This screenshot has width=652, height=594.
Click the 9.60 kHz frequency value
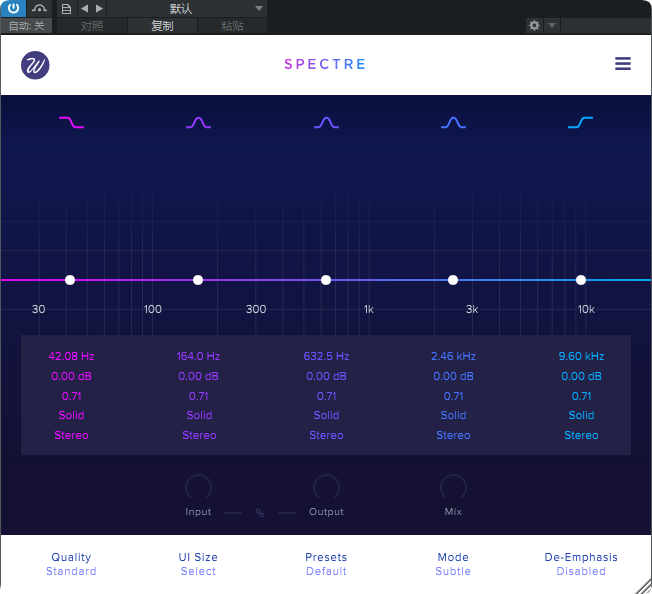tap(581, 356)
